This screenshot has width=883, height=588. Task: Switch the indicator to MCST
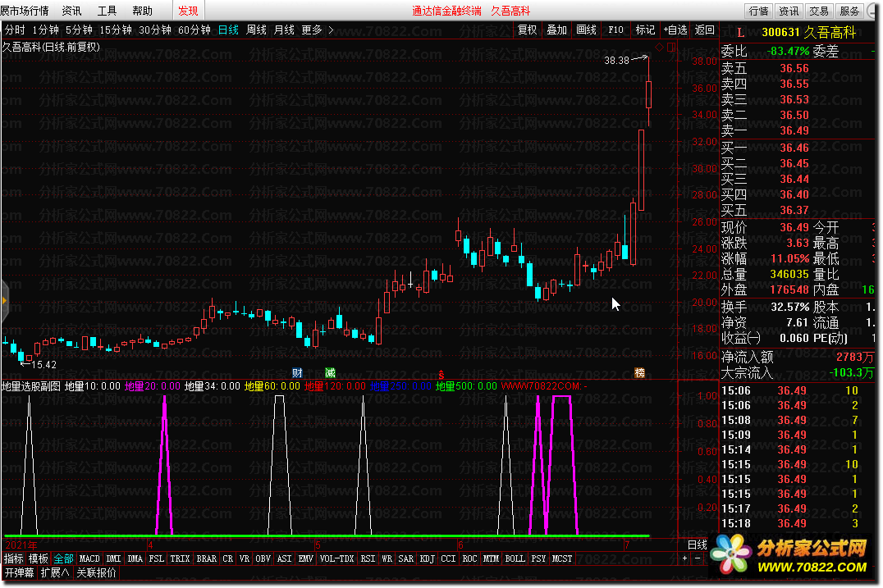[x=561, y=558]
